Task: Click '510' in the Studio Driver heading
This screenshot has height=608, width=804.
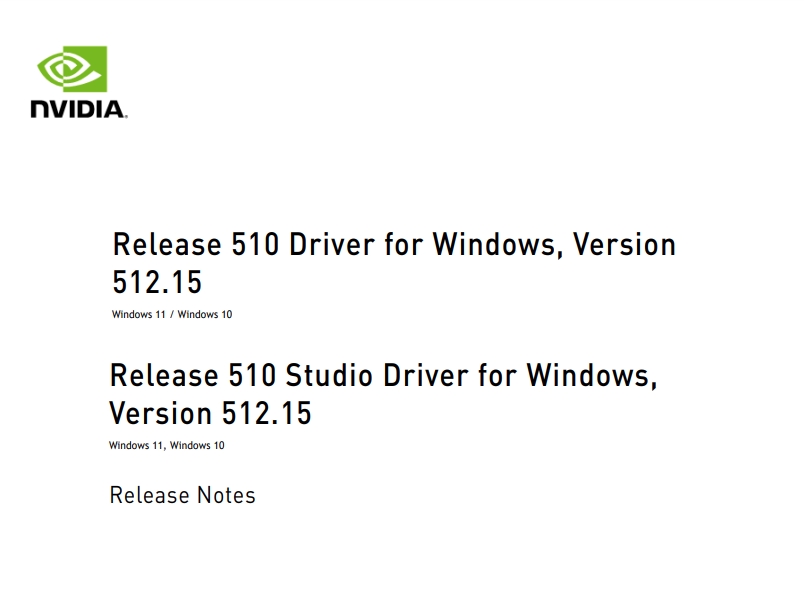Action: click(x=252, y=376)
